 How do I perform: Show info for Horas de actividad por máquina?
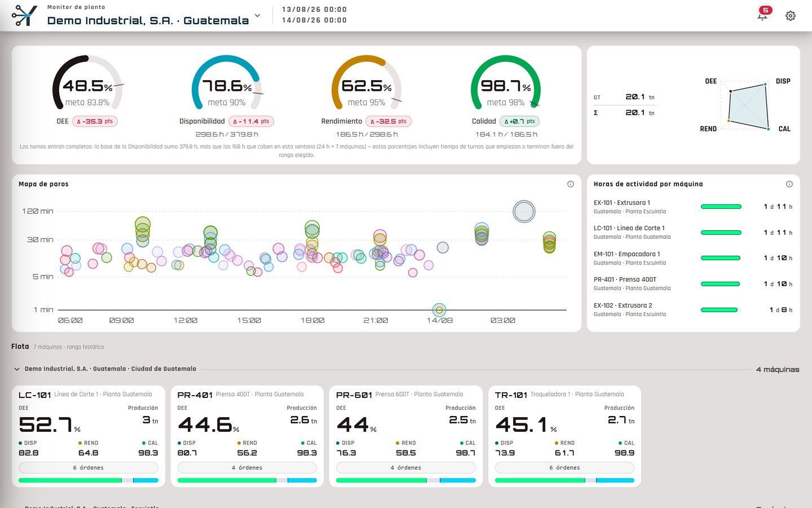(x=789, y=184)
